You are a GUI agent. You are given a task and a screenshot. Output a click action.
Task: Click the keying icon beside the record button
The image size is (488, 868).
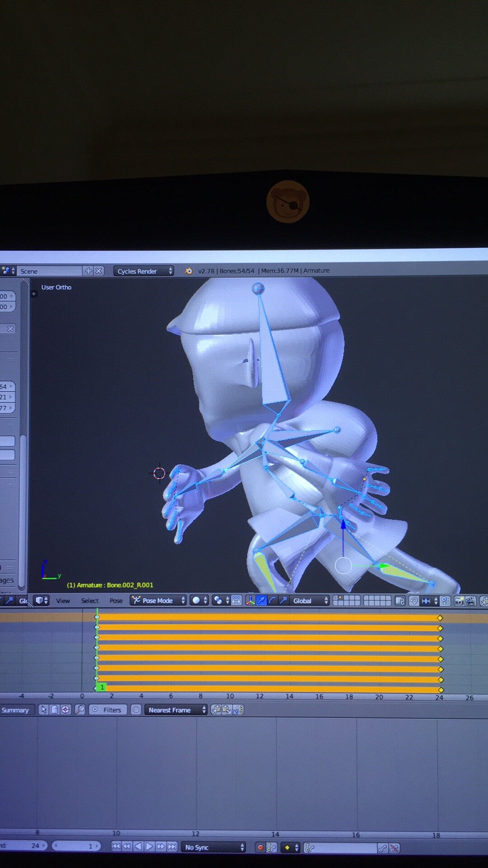point(272,848)
